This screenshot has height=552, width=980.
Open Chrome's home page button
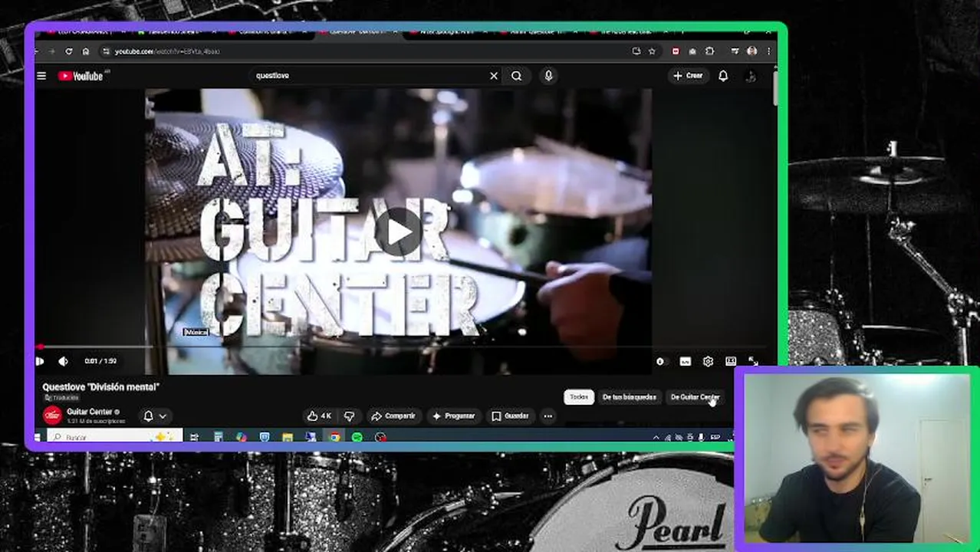(86, 51)
